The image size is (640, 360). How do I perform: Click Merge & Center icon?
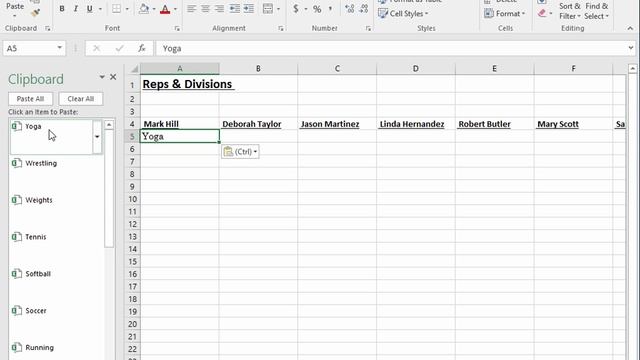[x=268, y=9]
